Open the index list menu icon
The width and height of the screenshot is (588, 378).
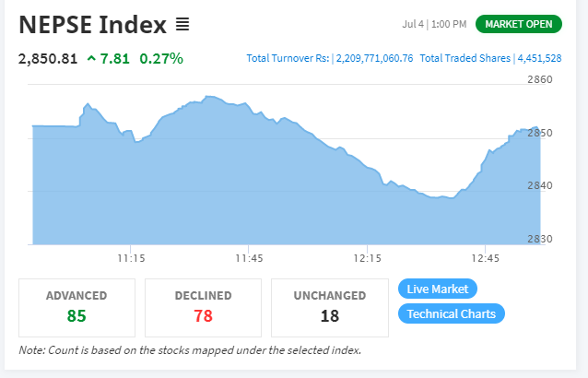tap(182, 25)
